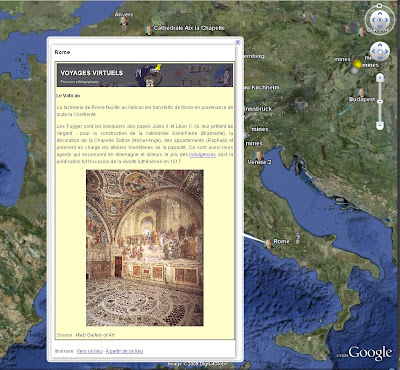Select the Cathédrale Aix la Chapelle placemark
Viewport: 400px width, 370px height.
pyautogui.click(x=149, y=30)
